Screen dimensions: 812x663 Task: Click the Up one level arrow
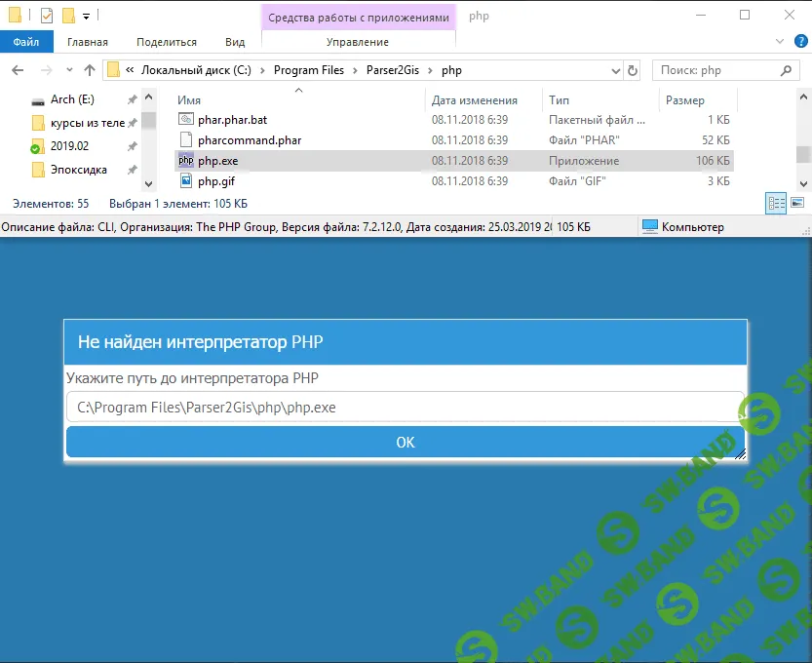[90, 70]
